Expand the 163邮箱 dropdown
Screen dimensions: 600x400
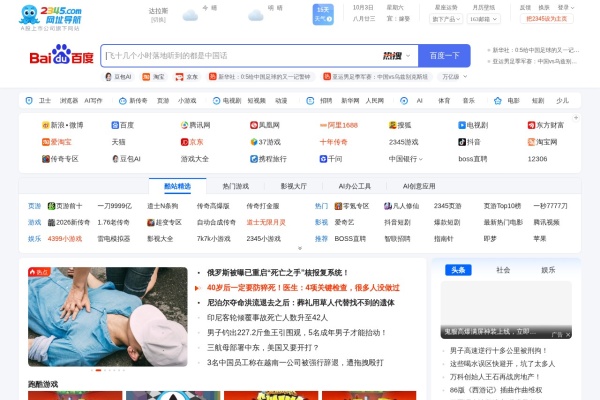click(x=483, y=19)
